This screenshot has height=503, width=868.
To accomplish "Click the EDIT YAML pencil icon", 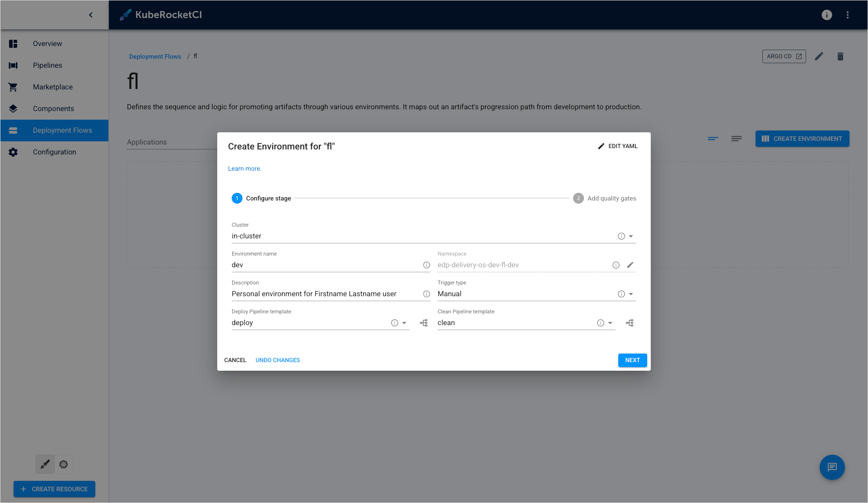I will coord(602,146).
